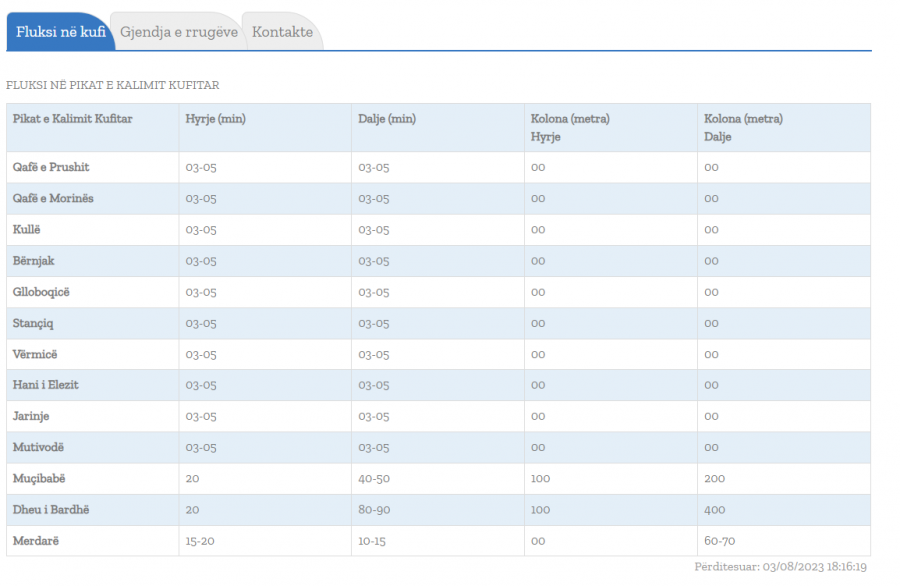Switch to the Gjendja e rrugëve tab
Viewport: 900px width, 586px height.
[x=179, y=32]
